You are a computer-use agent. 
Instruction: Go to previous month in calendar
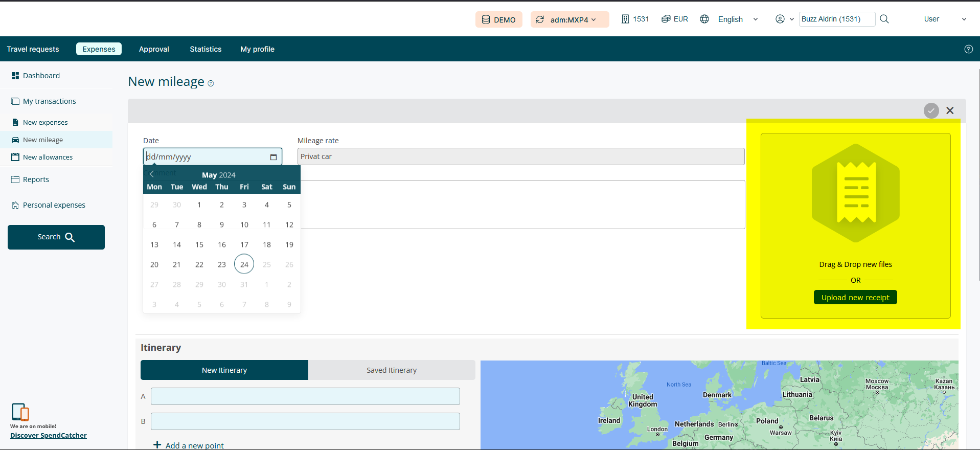(152, 174)
